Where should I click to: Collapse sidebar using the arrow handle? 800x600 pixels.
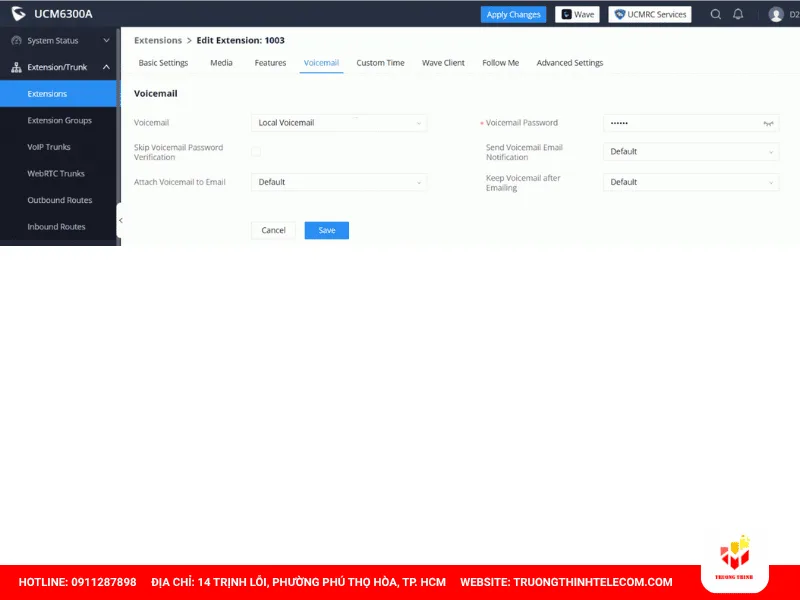120,220
